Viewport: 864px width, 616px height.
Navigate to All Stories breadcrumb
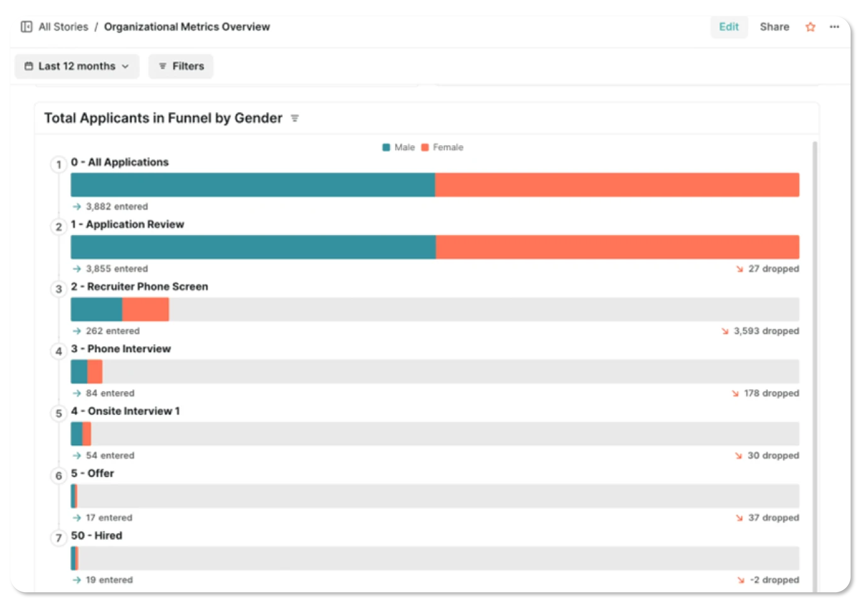tap(63, 27)
